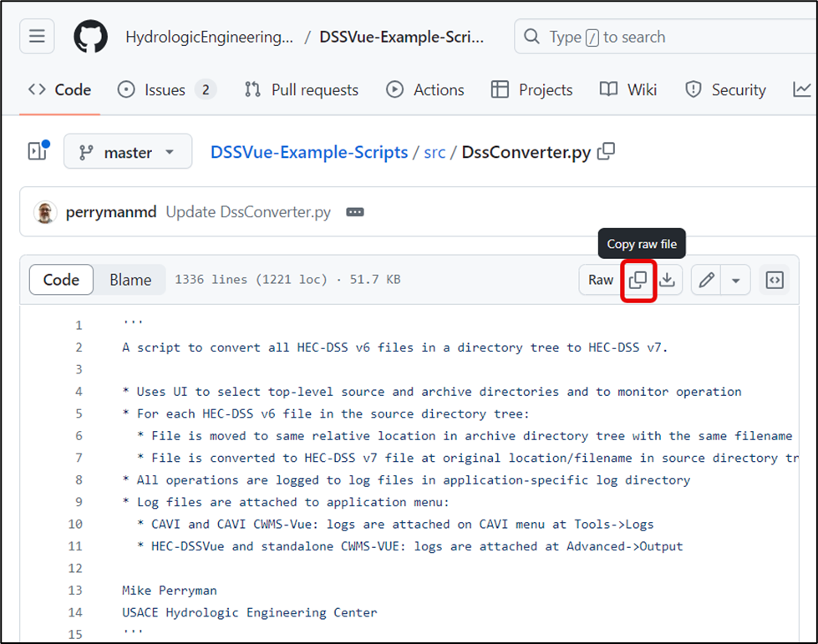The image size is (818, 644).
Task: Select line number 2
Action: click(x=79, y=347)
